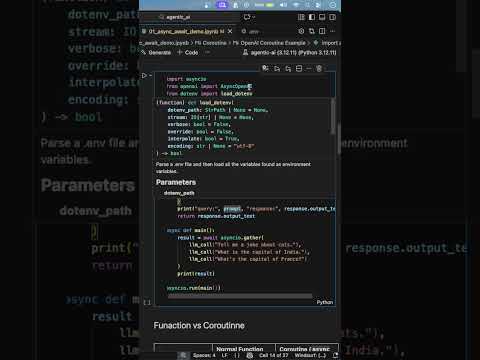480x360 pixels.
Task: Click the curly braces language status item
Action: point(237,356)
